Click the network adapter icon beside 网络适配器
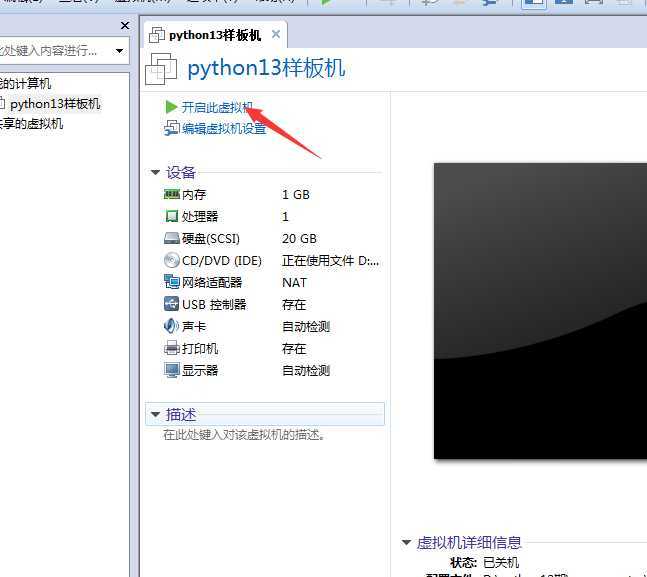 coord(172,282)
